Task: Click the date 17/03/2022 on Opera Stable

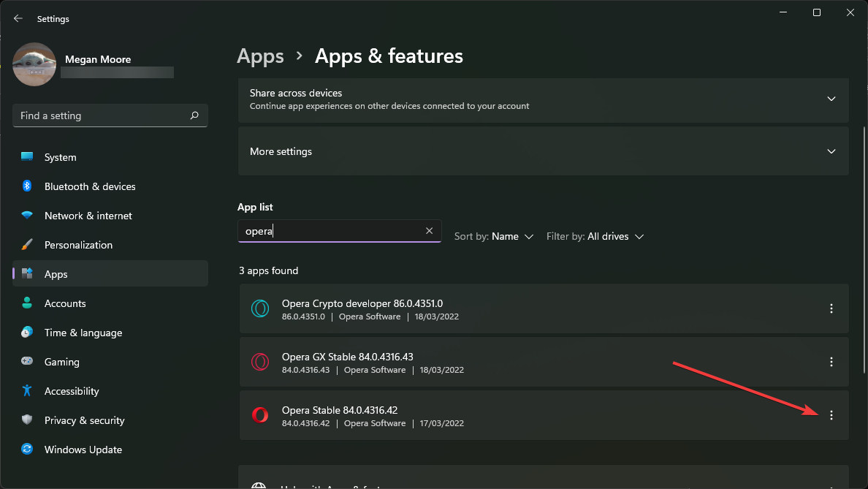Action: [x=442, y=423]
